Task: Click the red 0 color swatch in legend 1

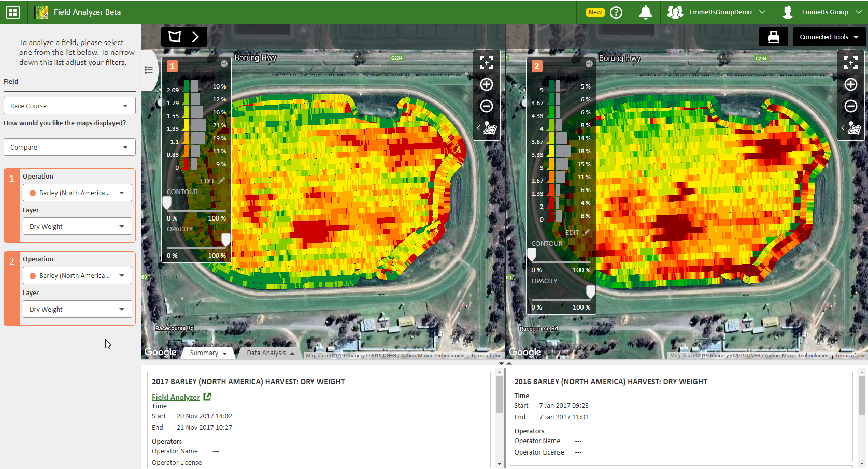Action: tap(187, 164)
